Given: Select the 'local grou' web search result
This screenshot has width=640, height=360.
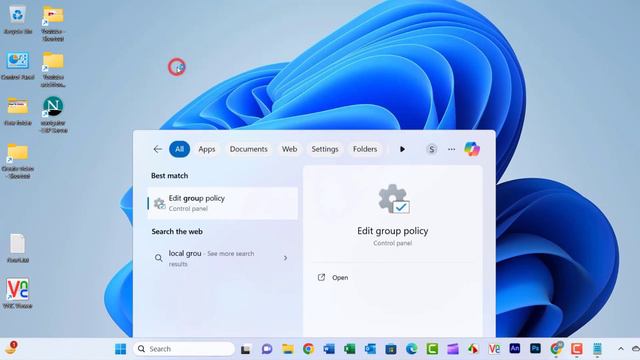Looking at the screenshot, I should [222, 258].
